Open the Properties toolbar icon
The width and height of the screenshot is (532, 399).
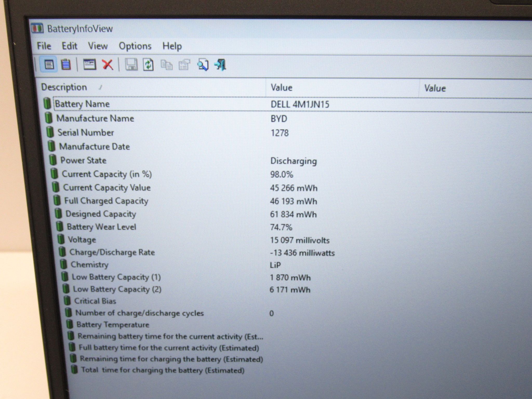click(184, 65)
